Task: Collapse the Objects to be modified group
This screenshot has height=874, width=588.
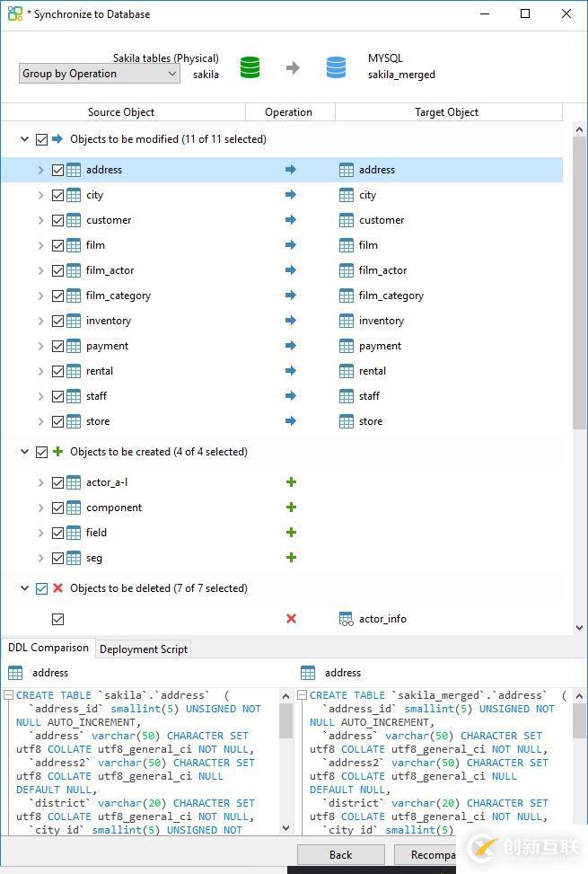Action: (x=24, y=139)
